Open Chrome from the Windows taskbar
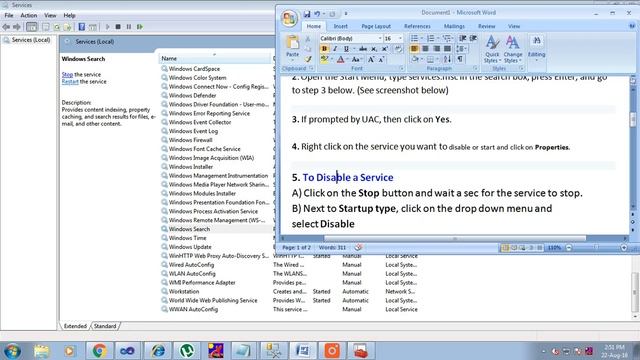 click(x=99, y=351)
